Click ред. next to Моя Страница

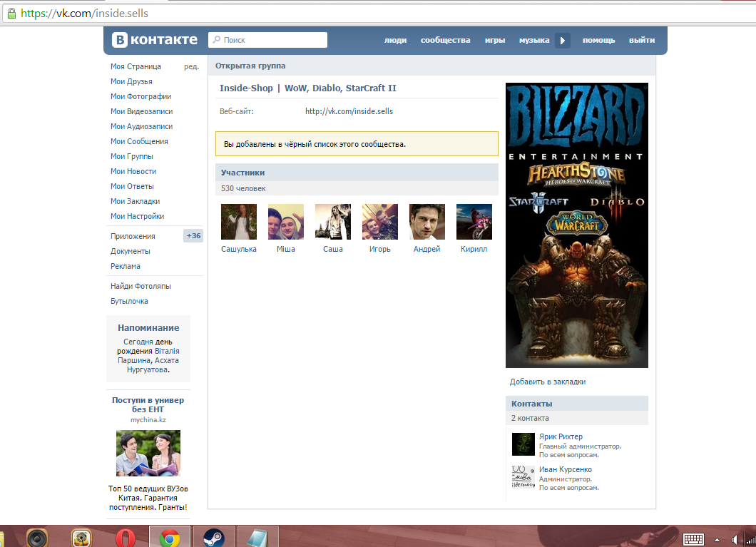(x=191, y=66)
